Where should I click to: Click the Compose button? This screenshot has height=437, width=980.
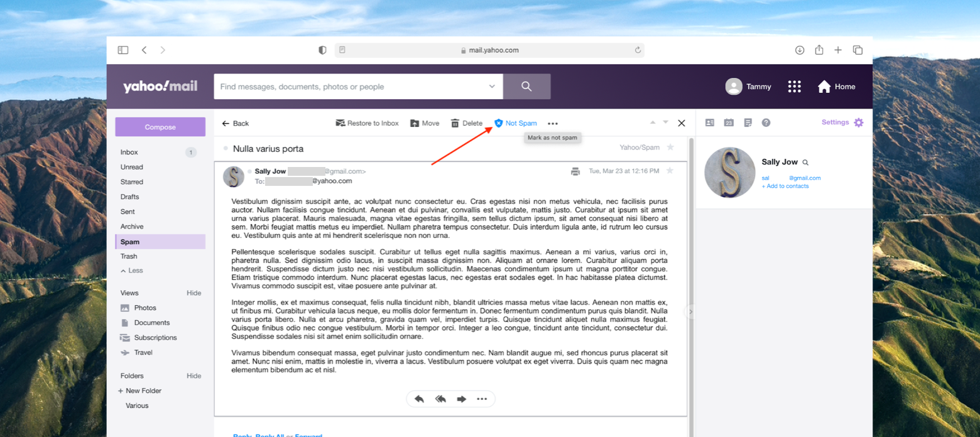click(160, 127)
